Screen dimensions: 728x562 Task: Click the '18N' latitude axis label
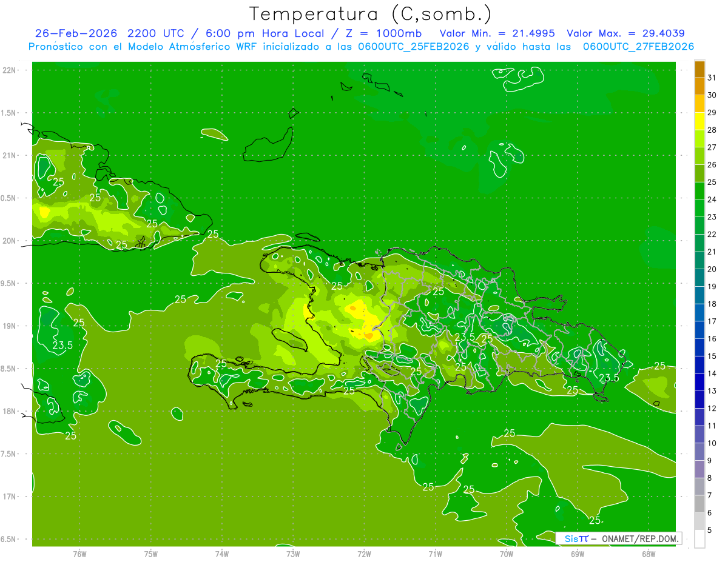tap(10, 411)
